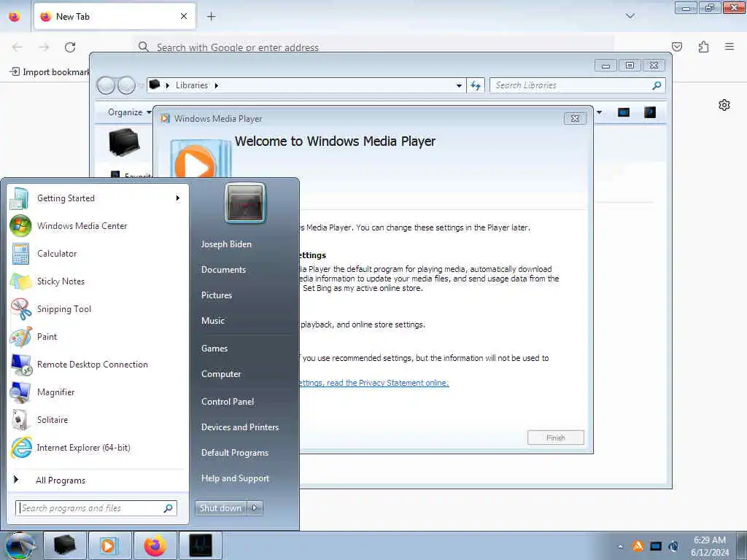Expand the Libraries address bar dropdown

(x=459, y=86)
